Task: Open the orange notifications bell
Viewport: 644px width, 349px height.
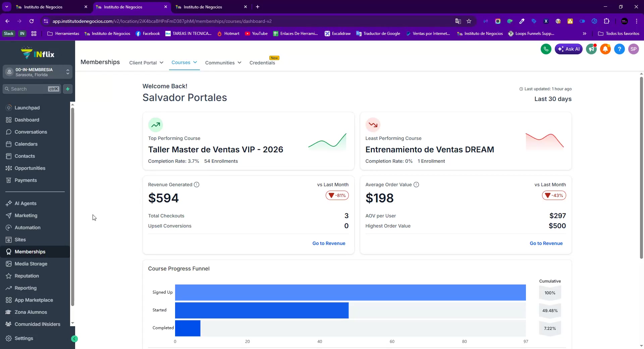Action: pos(605,49)
